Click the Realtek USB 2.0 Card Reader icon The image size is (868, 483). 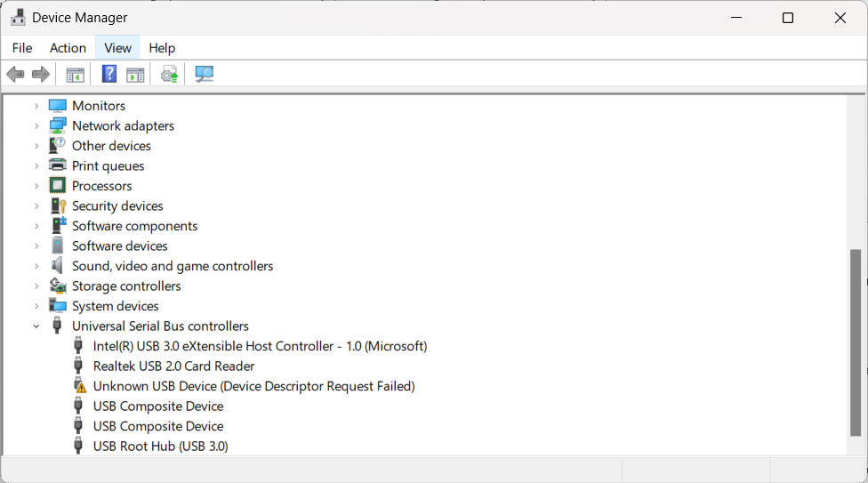click(78, 366)
